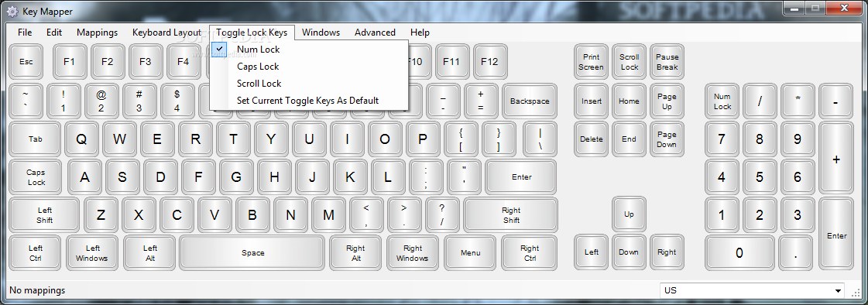Select the Z key
Screen dimensions: 868x305
coord(101,214)
